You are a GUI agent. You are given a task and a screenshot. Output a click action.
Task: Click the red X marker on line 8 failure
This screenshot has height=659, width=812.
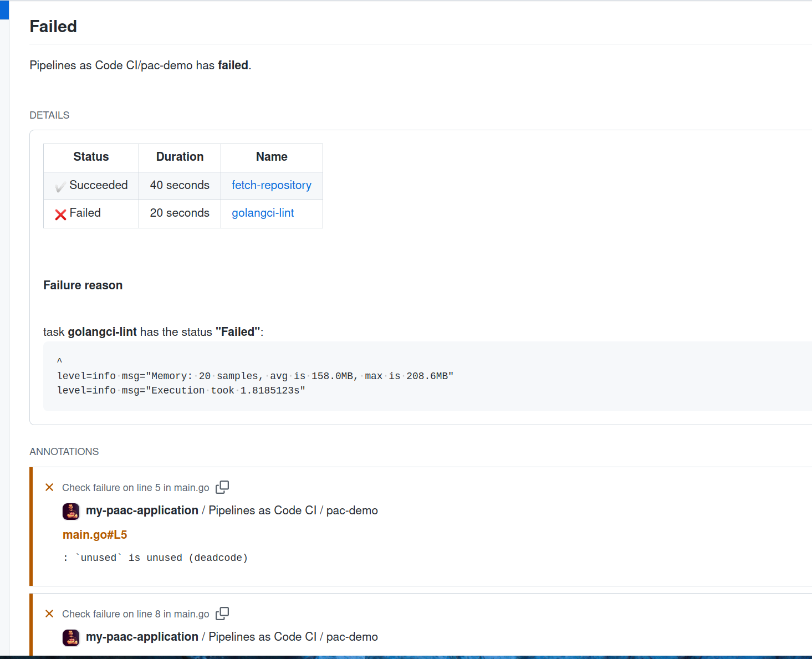49,614
